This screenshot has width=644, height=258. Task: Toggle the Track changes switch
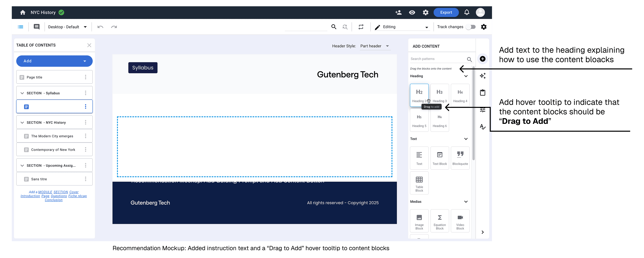470,27
